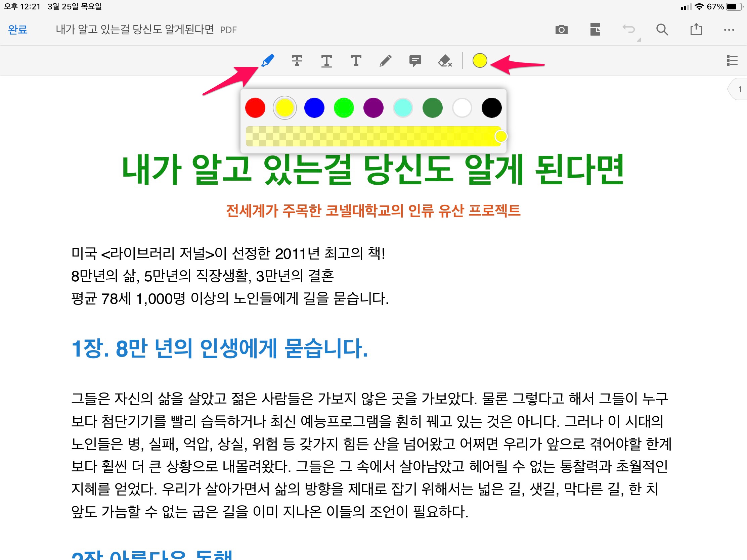This screenshot has width=747, height=560.
Task: Choose the red color swatch
Action: coord(255,108)
